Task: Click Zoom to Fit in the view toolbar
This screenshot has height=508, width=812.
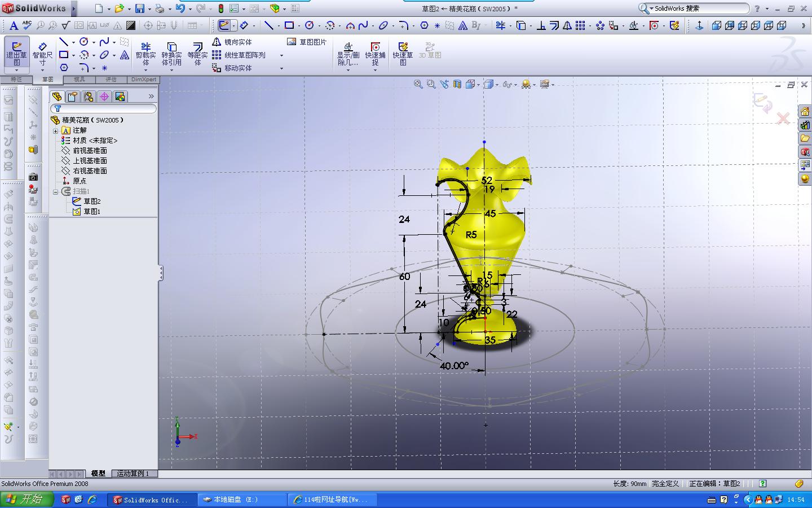Action: tap(418, 84)
